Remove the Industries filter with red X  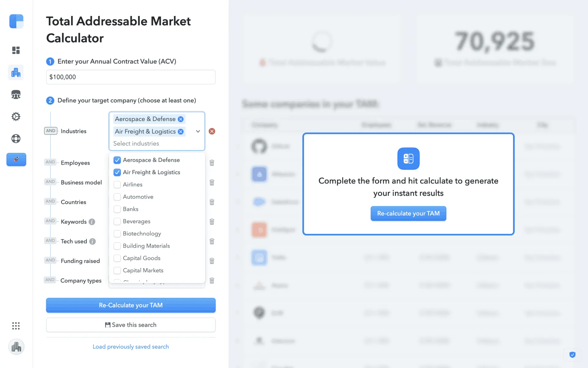[212, 131]
